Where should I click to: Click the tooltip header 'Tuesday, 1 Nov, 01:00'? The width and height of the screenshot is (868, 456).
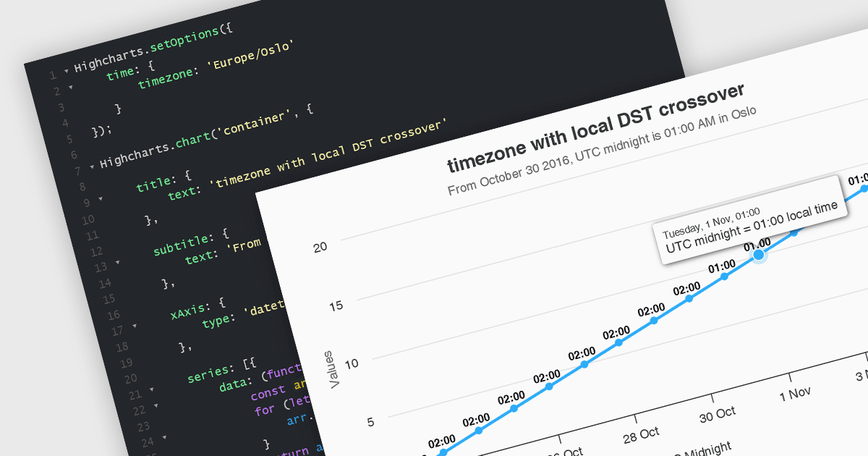tap(711, 222)
